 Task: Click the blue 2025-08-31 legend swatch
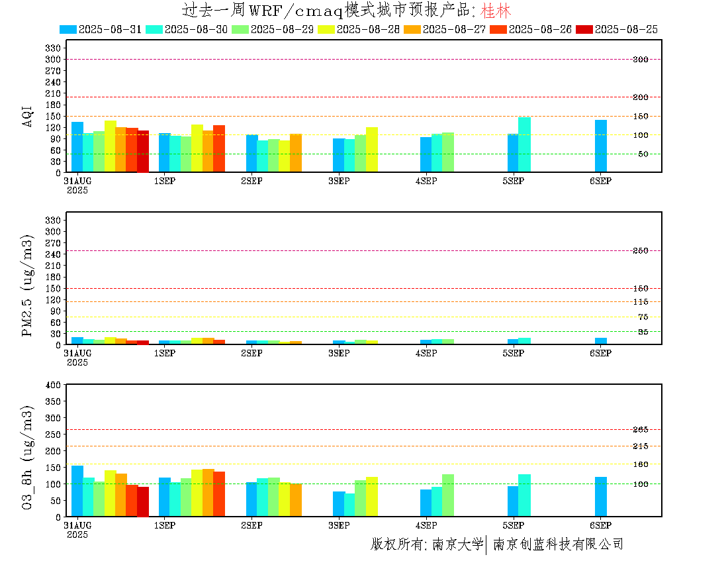click(x=68, y=29)
